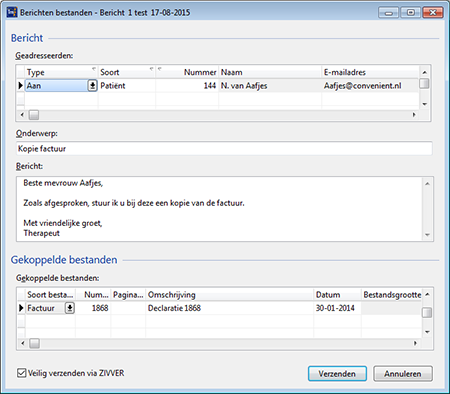Select the Patiënt cell in recipients grid
The height and width of the screenshot is (394, 450).
[x=127, y=86]
